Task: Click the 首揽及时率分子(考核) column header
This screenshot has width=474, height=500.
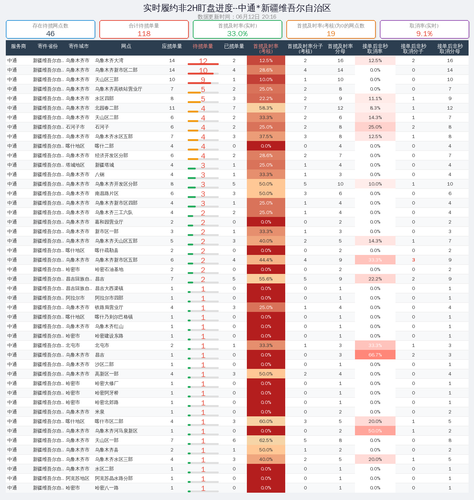Action: click(x=305, y=49)
